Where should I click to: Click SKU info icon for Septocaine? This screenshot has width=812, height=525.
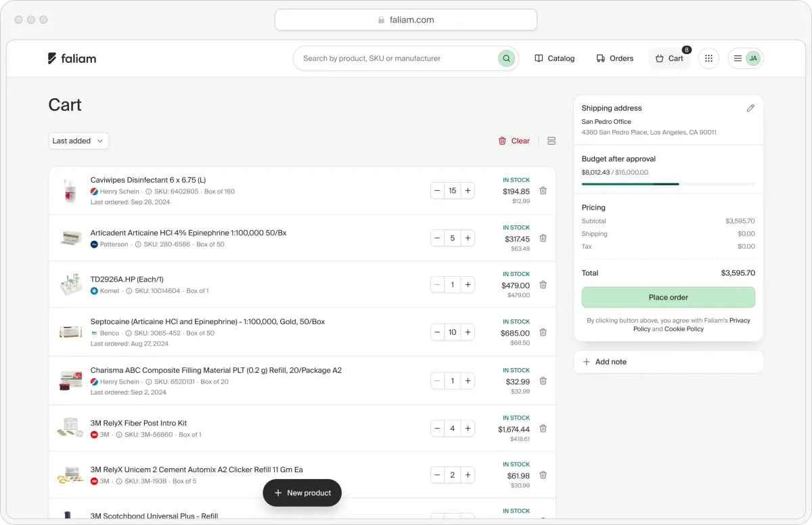pyautogui.click(x=130, y=333)
